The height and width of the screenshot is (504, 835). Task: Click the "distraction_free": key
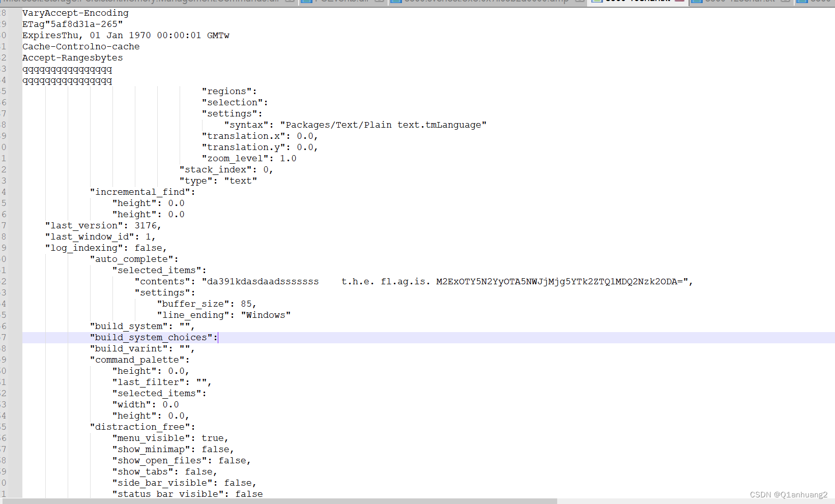(142, 427)
